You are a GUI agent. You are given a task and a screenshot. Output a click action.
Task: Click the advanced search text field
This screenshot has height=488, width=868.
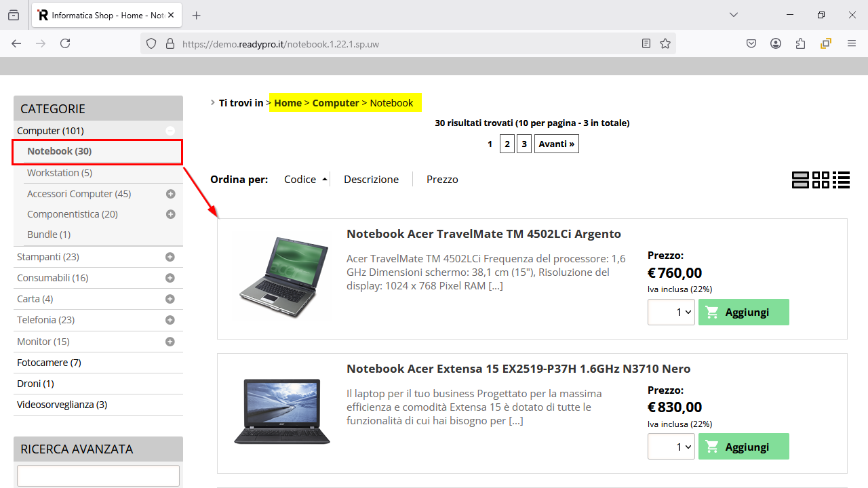point(98,476)
